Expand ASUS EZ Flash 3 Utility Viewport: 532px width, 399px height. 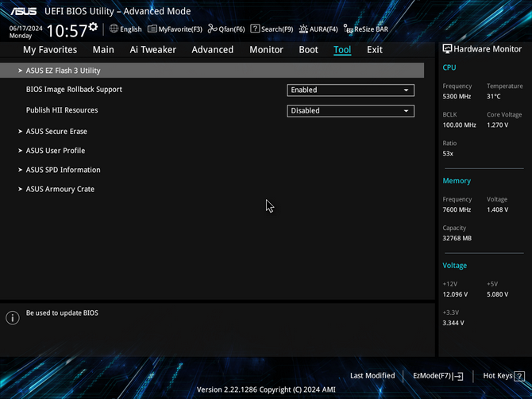point(212,70)
